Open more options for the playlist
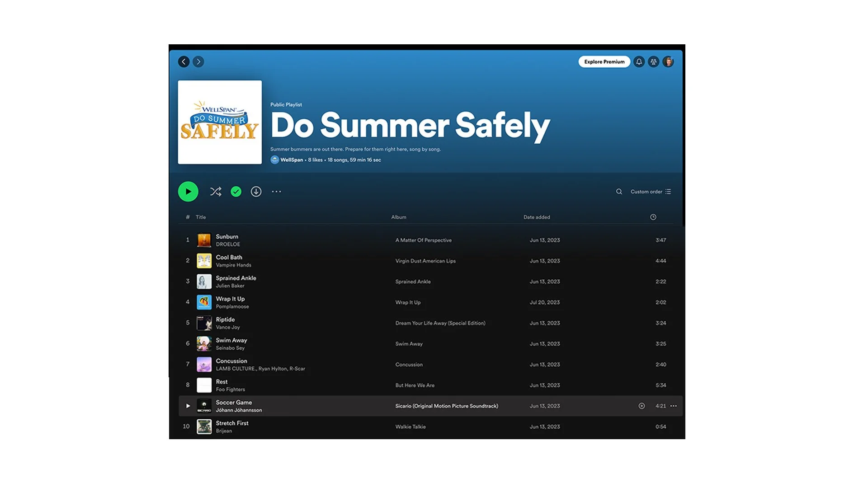The width and height of the screenshot is (868, 488). coord(276,192)
